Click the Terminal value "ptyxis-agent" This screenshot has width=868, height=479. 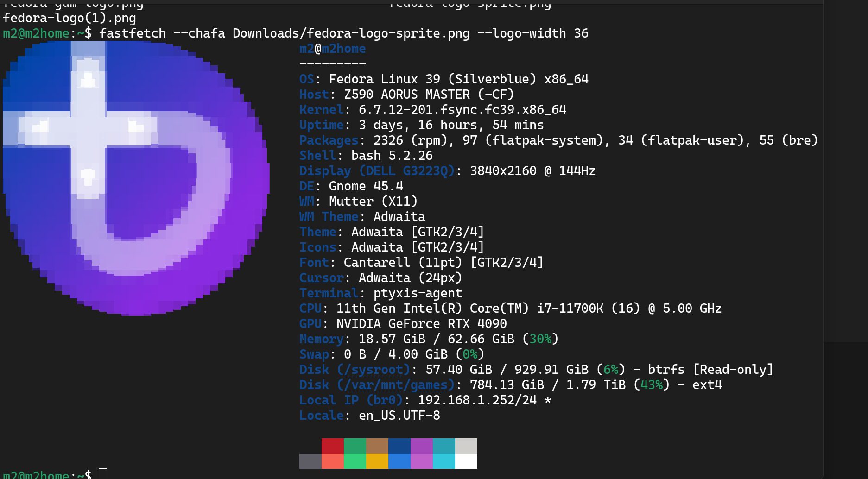pos(418,293)
